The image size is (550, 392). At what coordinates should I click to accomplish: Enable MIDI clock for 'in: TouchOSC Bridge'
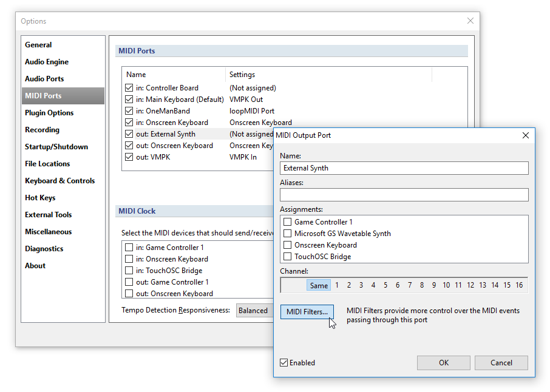tap(129, 271)
